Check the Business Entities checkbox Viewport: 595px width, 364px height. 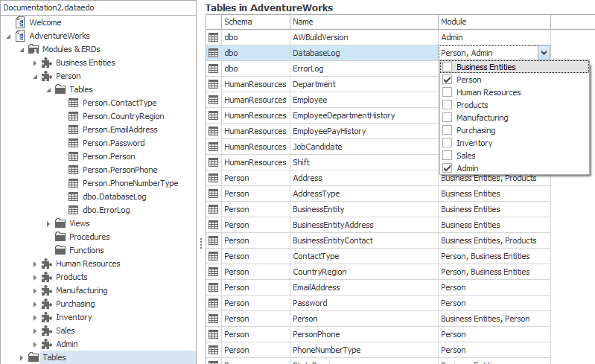click(448, 67)
